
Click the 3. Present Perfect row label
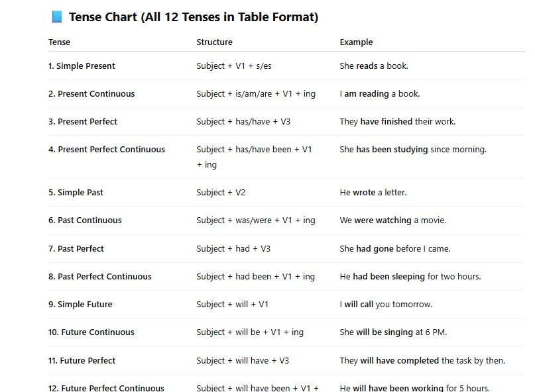pos(83,122)
